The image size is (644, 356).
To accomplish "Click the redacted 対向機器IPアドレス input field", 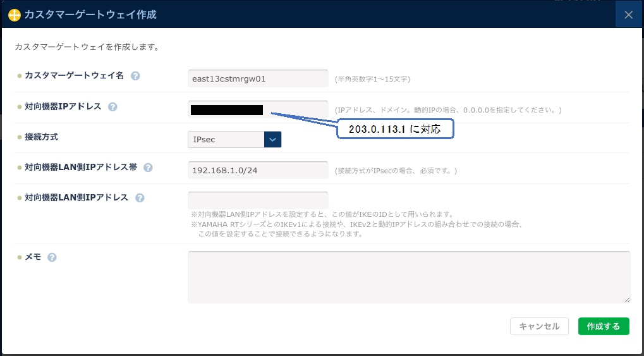I will pyautogui.click(x=258, y=110).
